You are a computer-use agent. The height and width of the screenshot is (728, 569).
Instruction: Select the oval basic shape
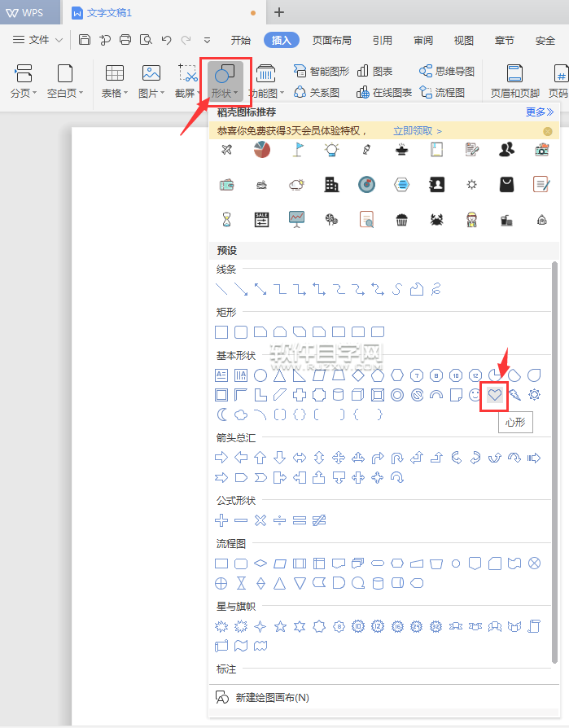coord(260,375)
